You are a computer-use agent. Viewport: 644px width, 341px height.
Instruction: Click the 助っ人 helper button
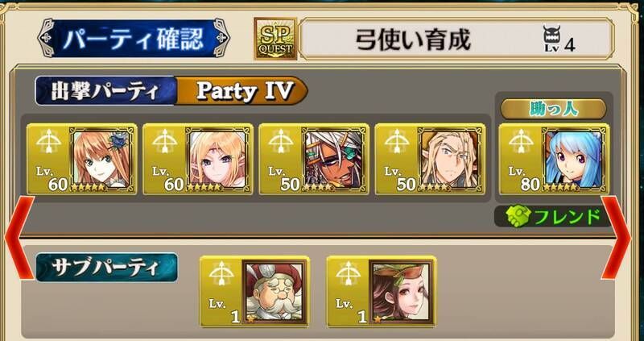click(x=553, y=109)
